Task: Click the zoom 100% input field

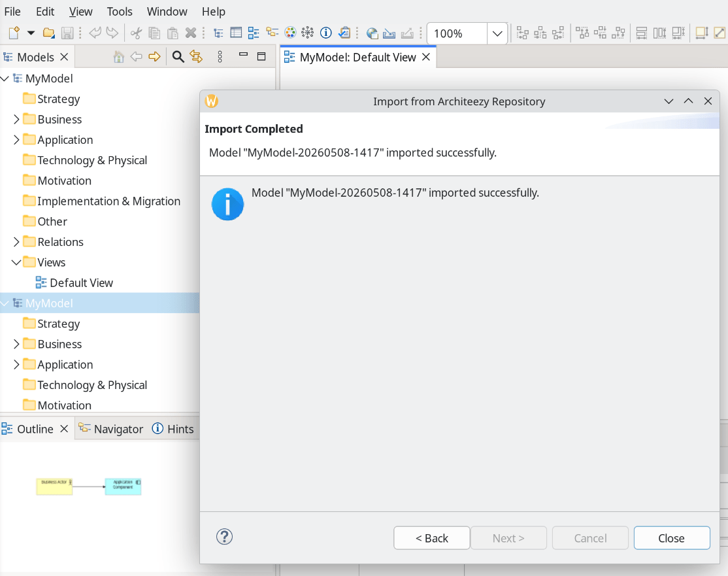Action: click(x=457, y=33)
